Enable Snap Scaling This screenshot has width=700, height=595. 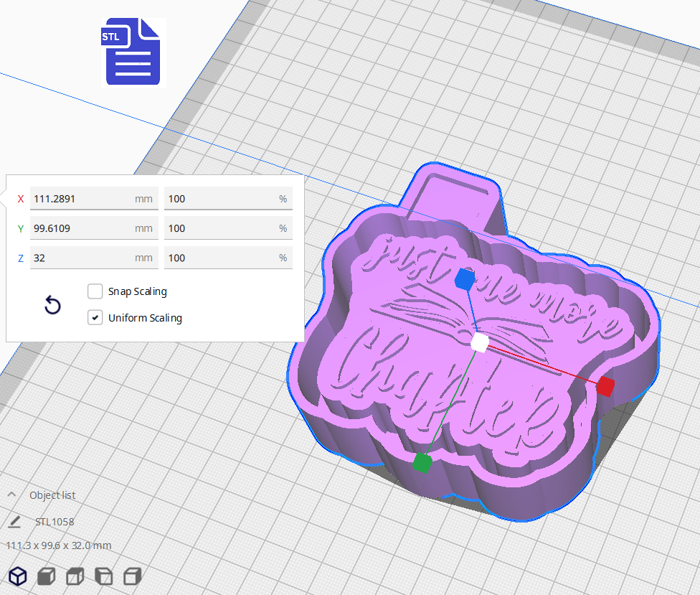point(95,291)
